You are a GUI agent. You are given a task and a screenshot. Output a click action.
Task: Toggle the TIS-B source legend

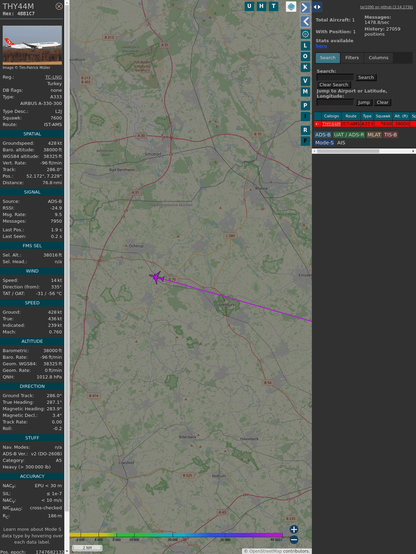391,135
